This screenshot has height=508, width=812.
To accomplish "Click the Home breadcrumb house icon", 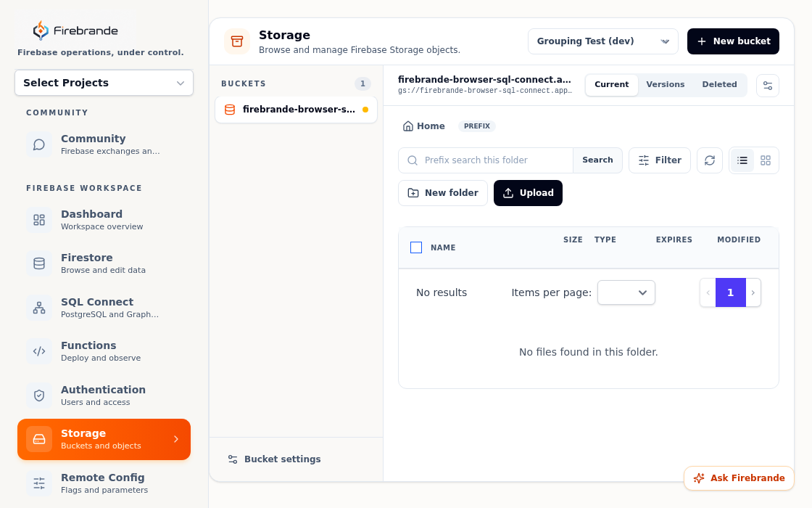I will [x=408, y=126].
